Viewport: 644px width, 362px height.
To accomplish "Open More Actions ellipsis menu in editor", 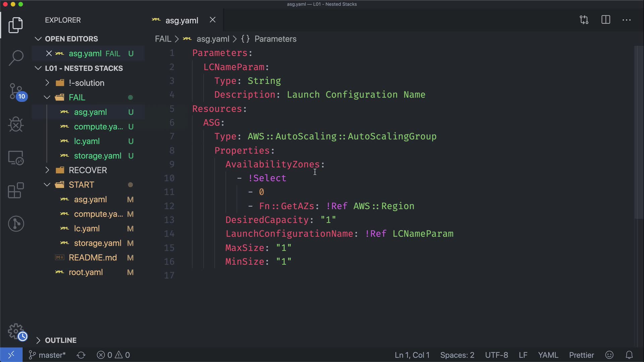I will [627, 20].
